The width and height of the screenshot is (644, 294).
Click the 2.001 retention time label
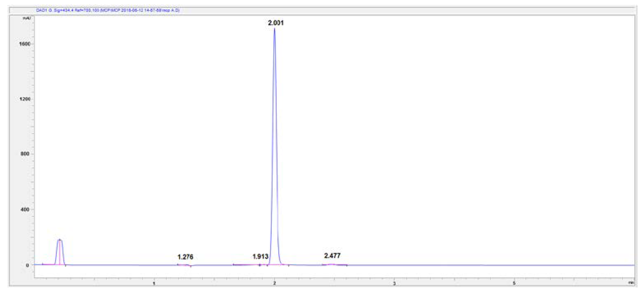[x=276, y=23]
